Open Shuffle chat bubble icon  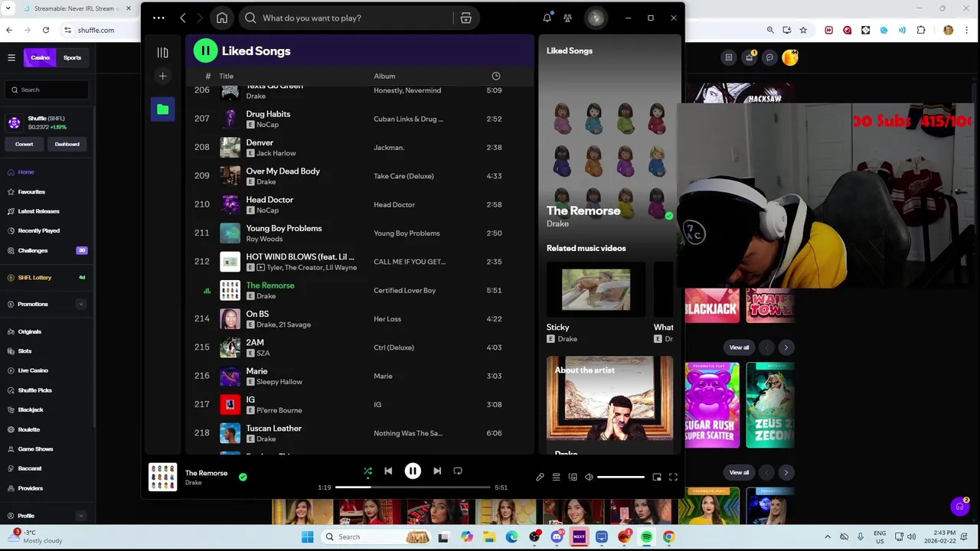(x=769, y=57)
